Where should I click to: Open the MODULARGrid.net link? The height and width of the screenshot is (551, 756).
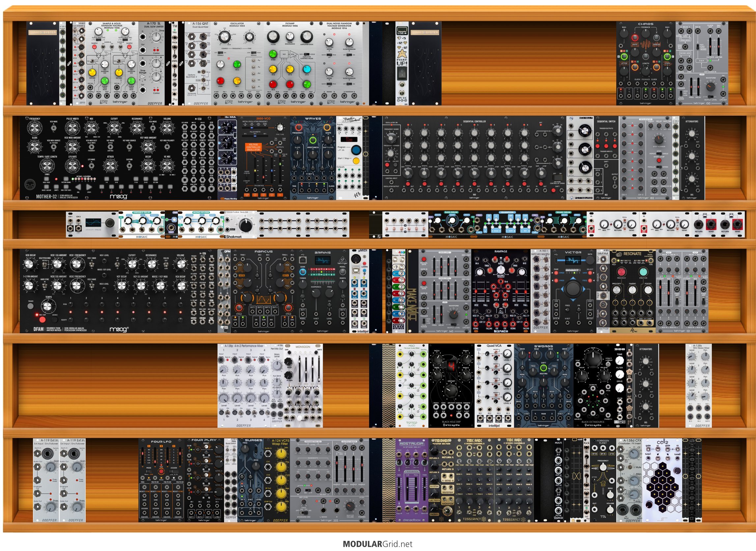click(377, 544)
